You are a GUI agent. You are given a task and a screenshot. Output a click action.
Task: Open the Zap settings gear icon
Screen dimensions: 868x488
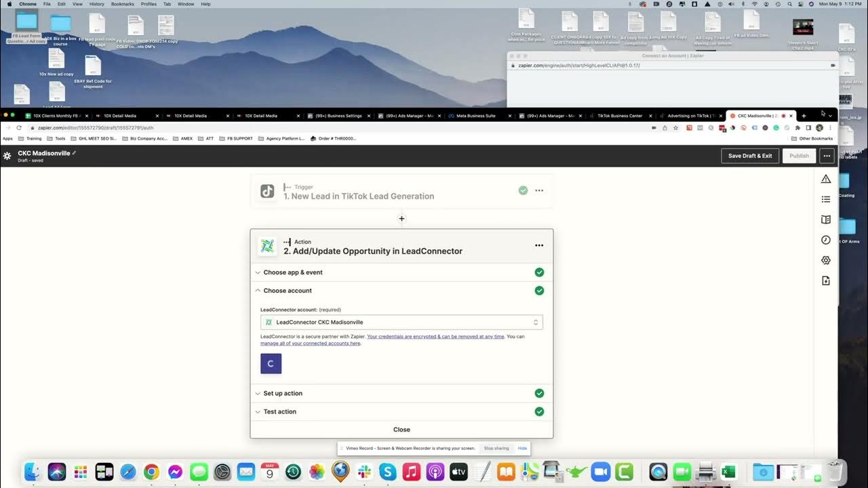pos(826,260)
